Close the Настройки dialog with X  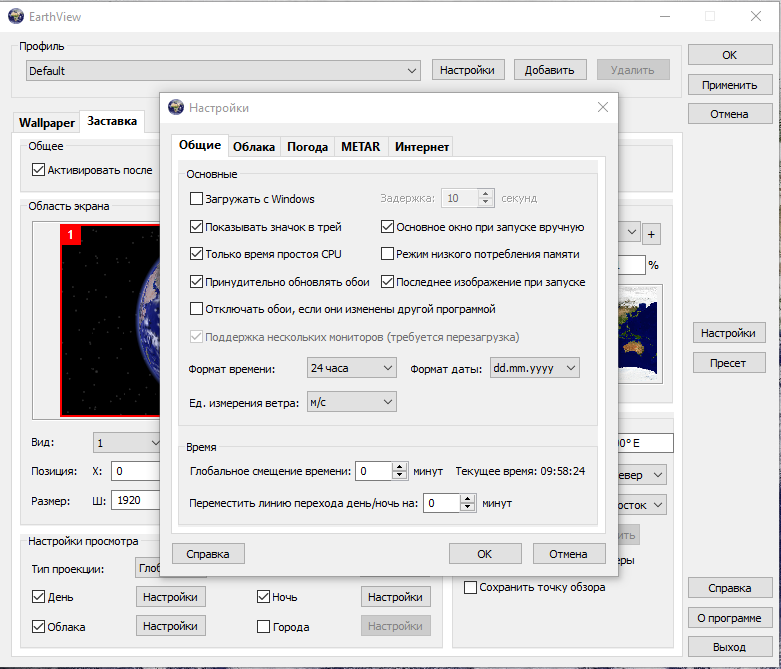tap(603, 107)
